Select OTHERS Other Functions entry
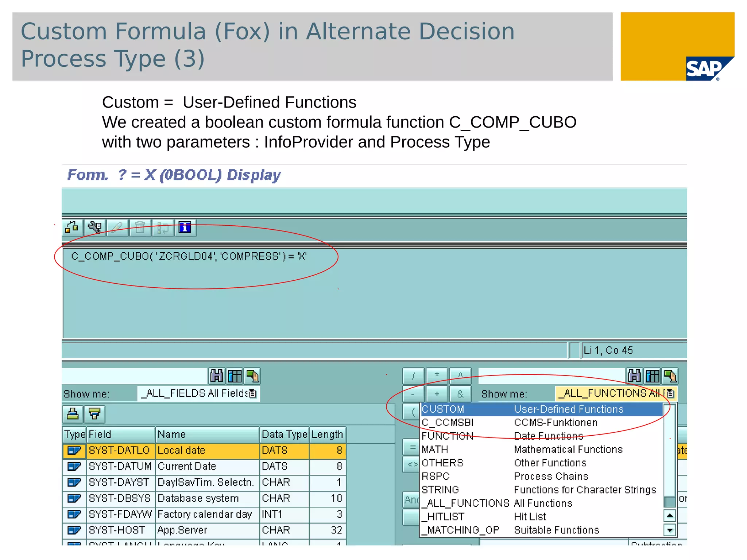Viewport: 747px width, 560px height. pyautogui.click(x=542, y=463)
